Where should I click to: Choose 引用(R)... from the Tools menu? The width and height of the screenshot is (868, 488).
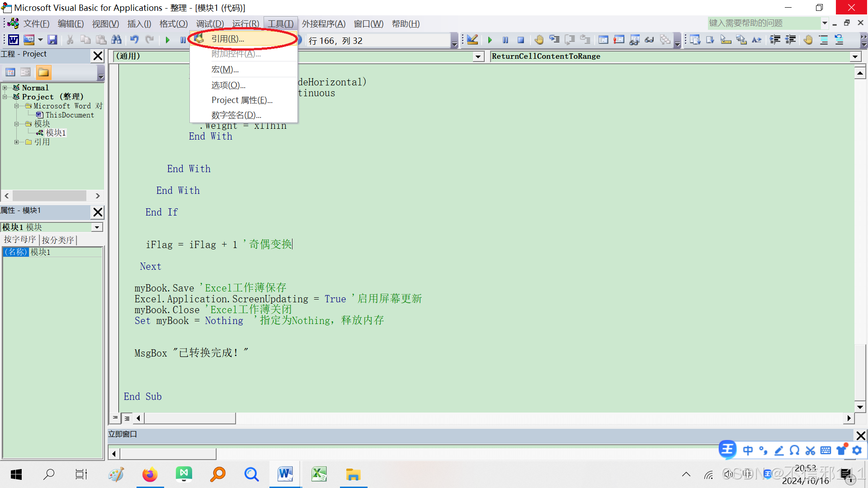coord(228,39)
